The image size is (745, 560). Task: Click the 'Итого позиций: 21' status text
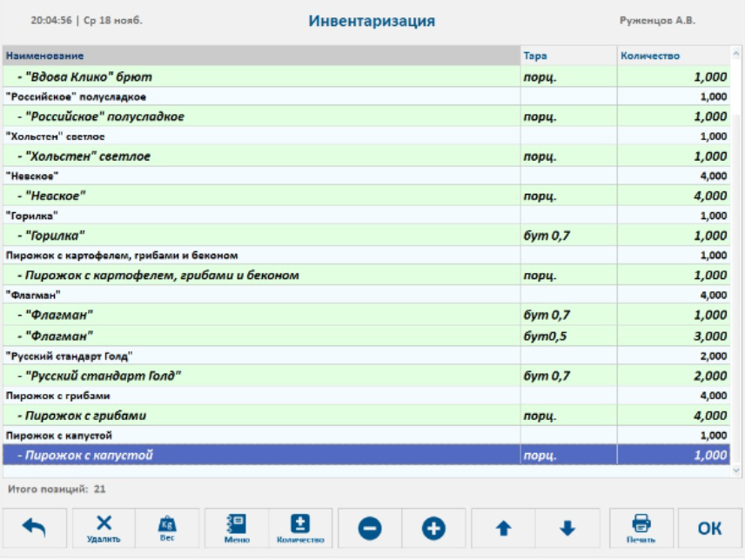pyautogui.click(x=57, y=489)
